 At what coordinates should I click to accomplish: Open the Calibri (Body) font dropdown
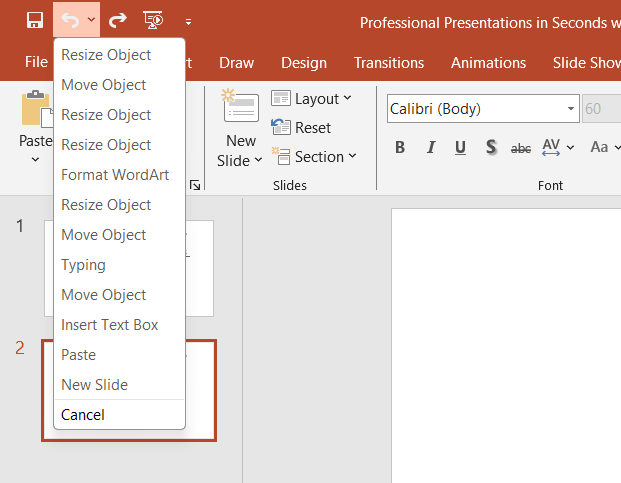click(x=571, y=108)
